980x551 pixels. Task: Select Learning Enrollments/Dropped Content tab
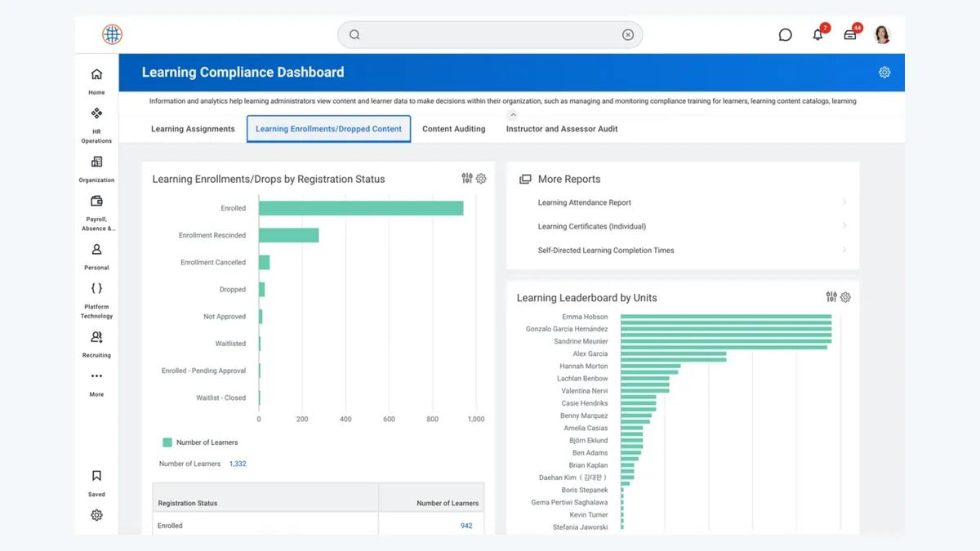tap(328, 129)
